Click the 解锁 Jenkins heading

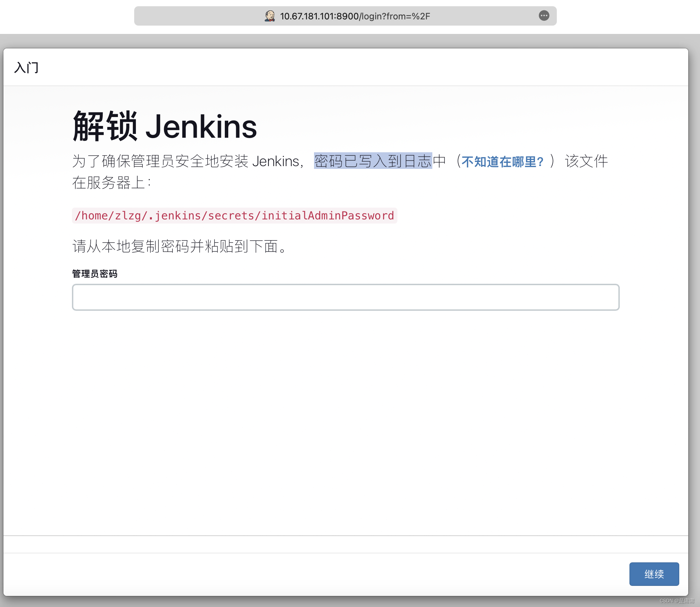[165, 127]
